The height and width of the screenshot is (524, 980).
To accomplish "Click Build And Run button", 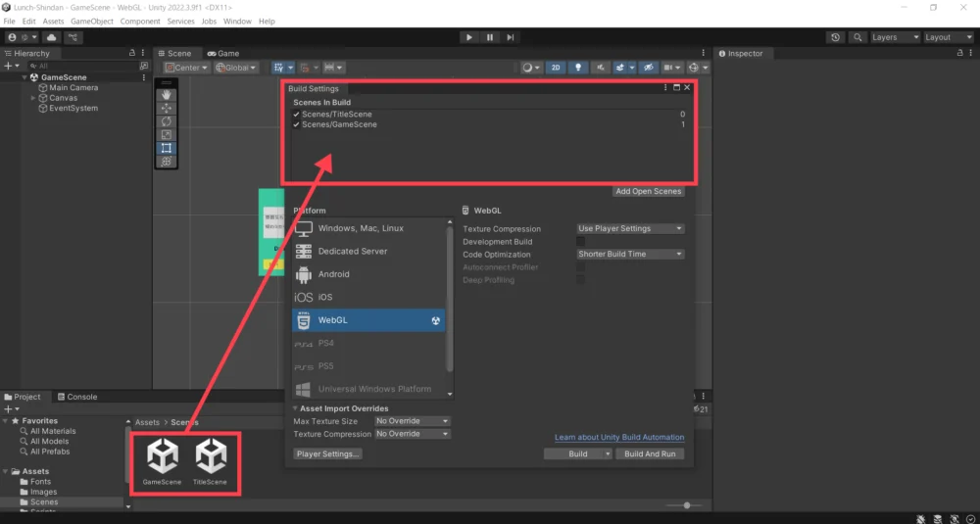I will (650, 454).
